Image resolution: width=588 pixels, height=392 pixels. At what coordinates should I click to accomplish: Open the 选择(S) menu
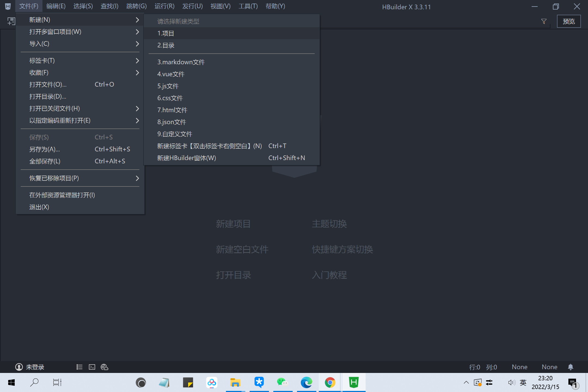coord(83,6)
